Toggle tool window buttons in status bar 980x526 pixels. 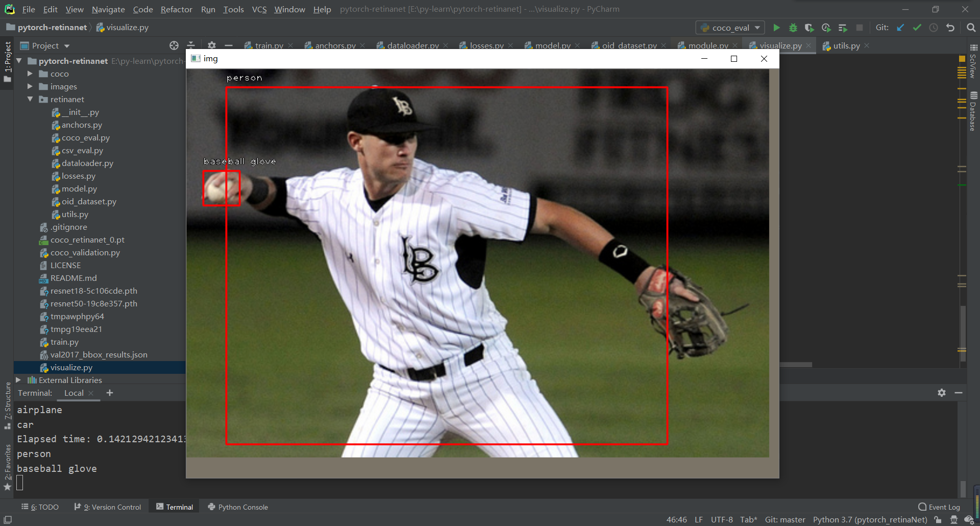click(8, 520)
